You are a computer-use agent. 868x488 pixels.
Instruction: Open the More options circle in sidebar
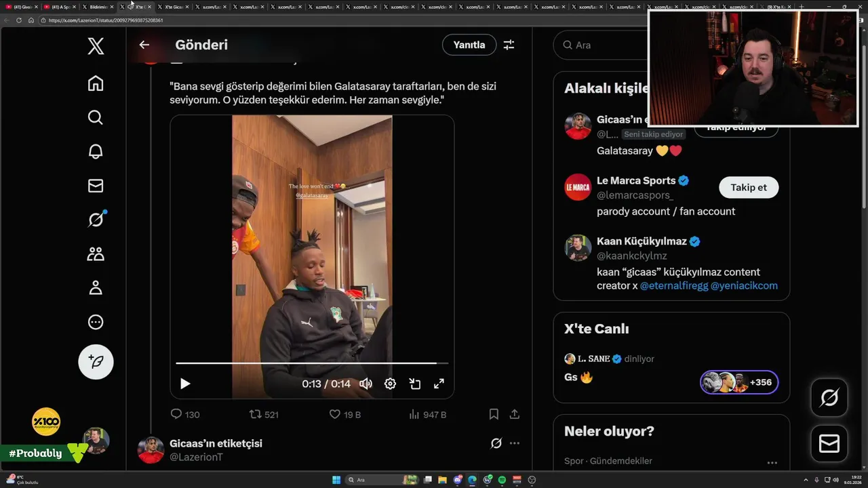point(96,322)
